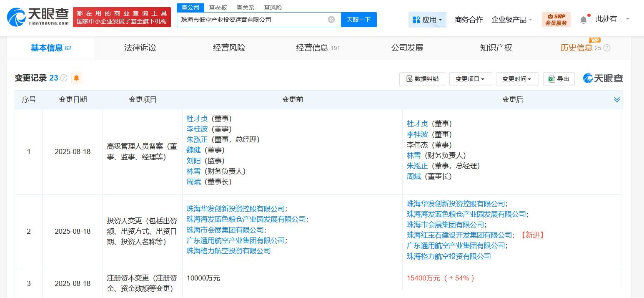Image resolution: width=644 pixels, height=298 pixels.
Task: Click the 15400万元 (+54%) value
Action: click(x=441, y=278)
